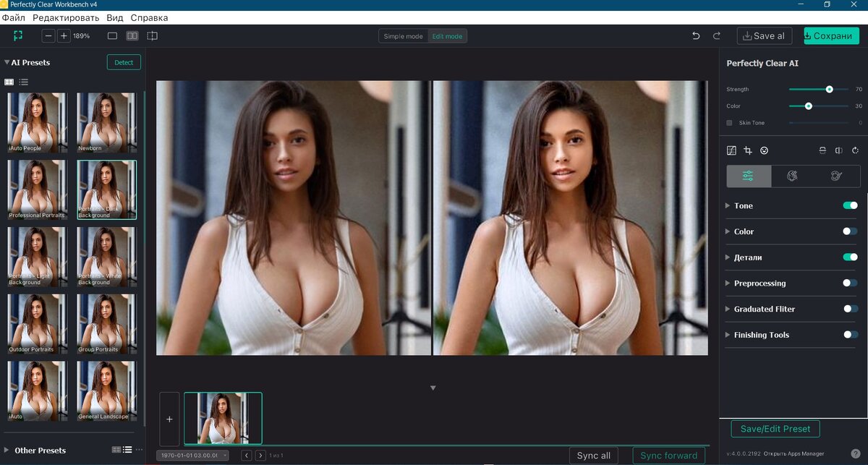Select the Crop tool icon
The image size is (868, 465).
[748, 150]
